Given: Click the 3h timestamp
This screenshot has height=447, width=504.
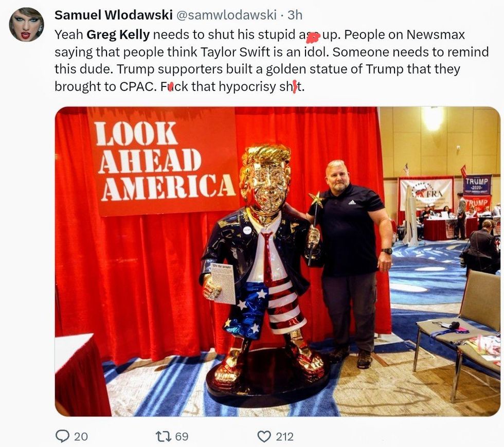Looking at the screenshot, I should pos(295,15).
